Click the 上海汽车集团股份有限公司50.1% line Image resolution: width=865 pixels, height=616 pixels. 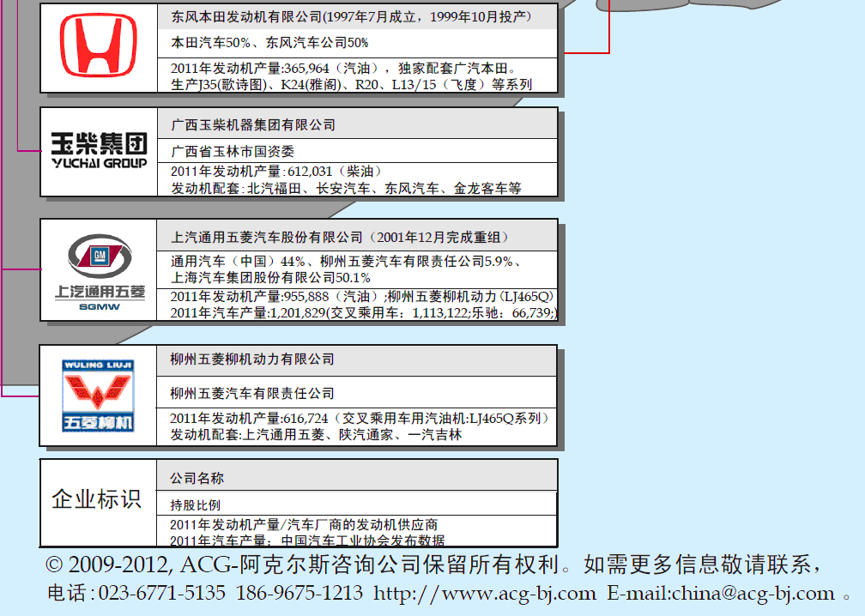coord(270,277)
